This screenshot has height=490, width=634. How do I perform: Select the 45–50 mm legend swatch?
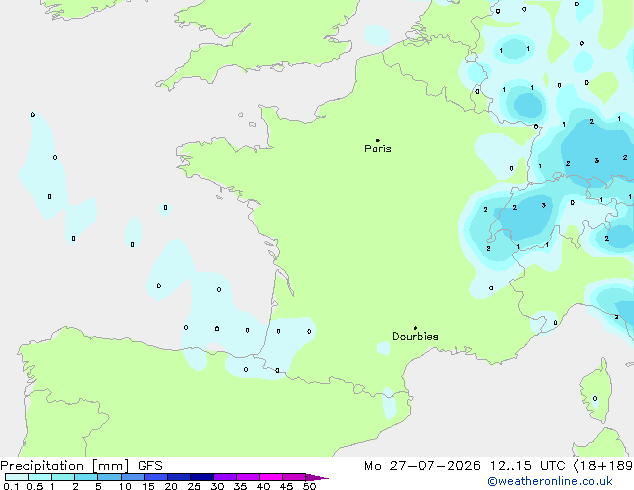tap(294, 477)
